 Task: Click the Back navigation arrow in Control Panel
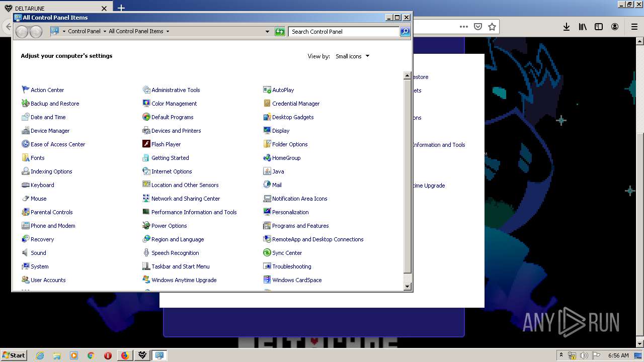tap(22, 32)
